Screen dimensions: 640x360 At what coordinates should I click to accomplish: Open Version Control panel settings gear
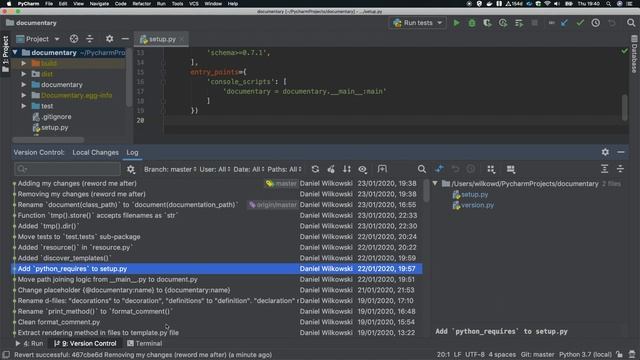tap(605, 152)
